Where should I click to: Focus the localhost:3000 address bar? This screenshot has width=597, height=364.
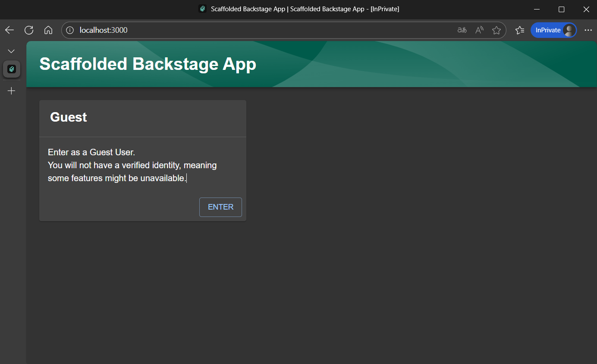pos(259,30)
